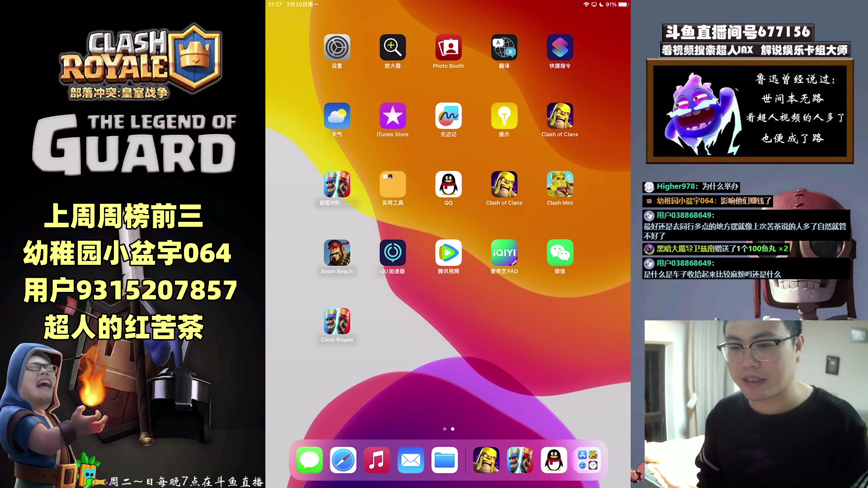This screenshot has height=488, width=868.
Task: Click chat message from 幼稚园小盆宇064
Action: (x=708, y=201)
